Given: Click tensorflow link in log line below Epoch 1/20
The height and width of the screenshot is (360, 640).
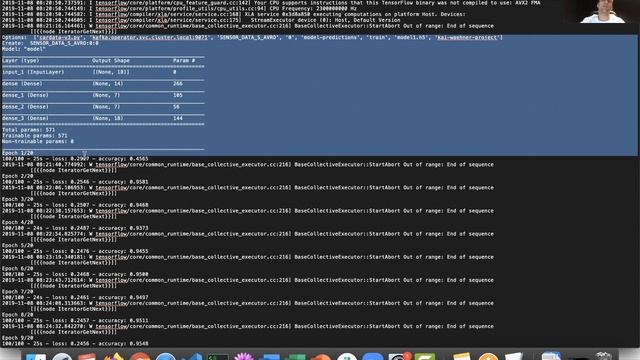Looking at the screenshot, I should [x=111, y=164].
